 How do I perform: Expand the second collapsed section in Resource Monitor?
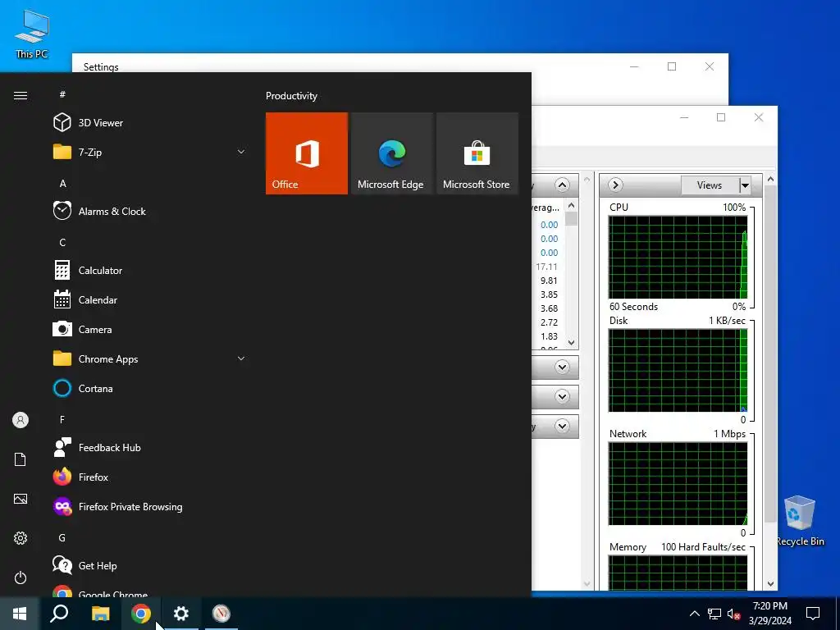(x=562, y=367)
